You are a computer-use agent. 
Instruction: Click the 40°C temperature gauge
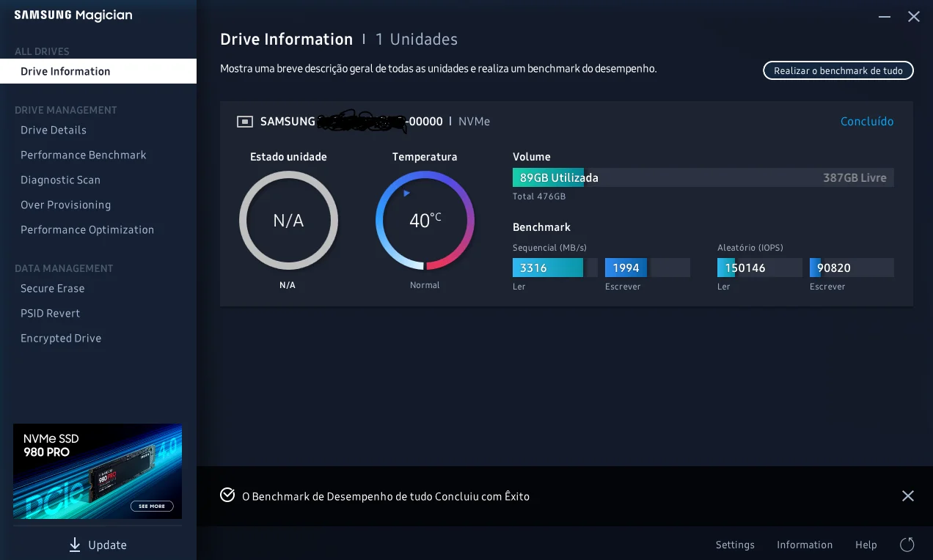(425, 221)
